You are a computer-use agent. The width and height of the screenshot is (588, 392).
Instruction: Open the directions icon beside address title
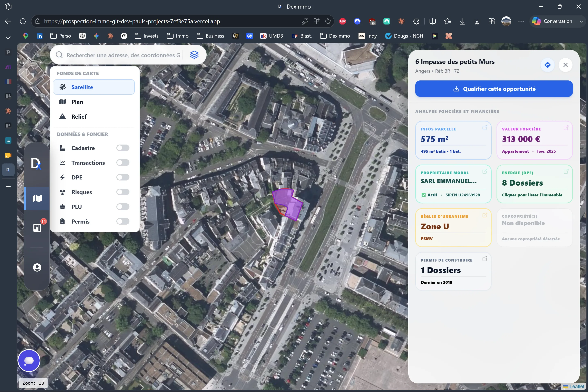[548, 65]
